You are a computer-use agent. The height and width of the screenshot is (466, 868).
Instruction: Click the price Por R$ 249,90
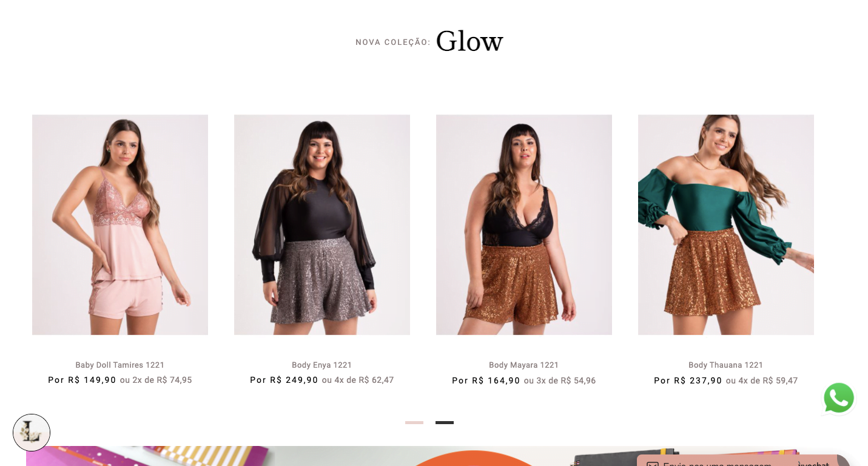click(x=284, y=380)
